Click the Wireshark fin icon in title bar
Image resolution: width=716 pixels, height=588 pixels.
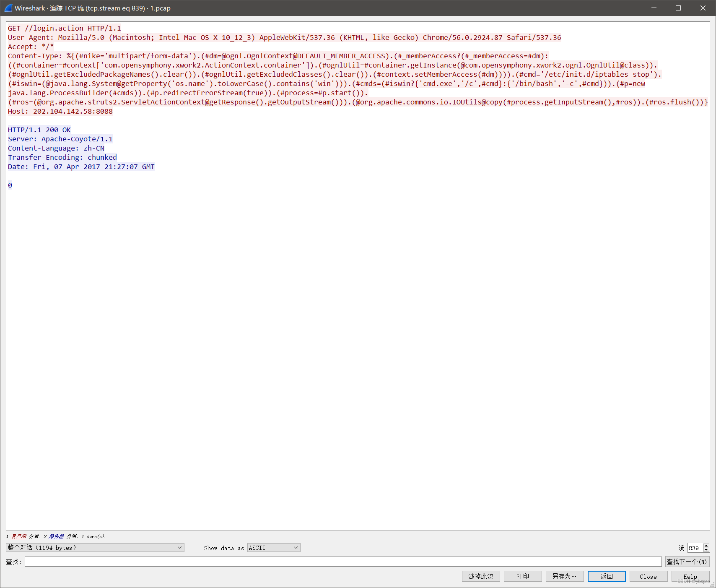(8, 8)
